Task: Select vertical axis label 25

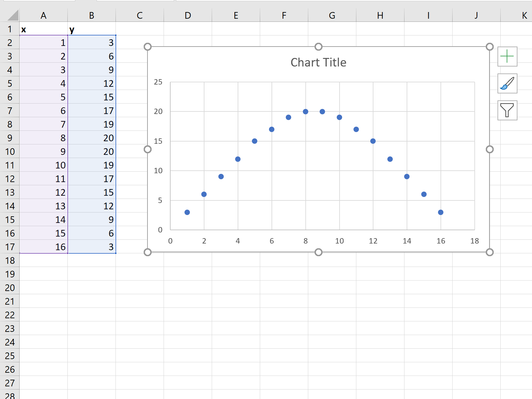Action: [x=158, y=82]
